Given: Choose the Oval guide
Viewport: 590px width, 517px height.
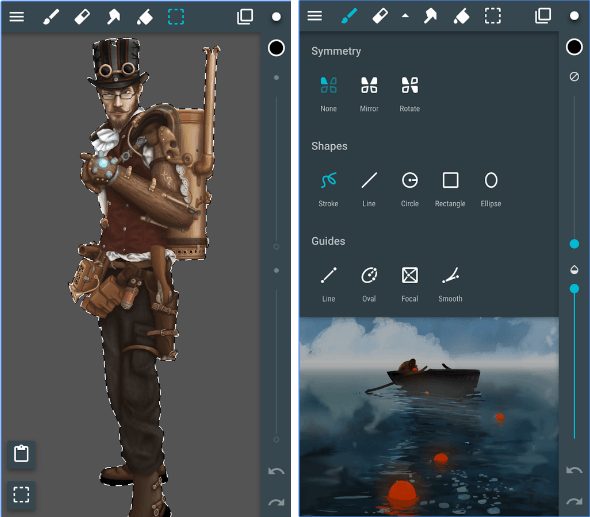Looking at the screenshot, I should tap(369, 284).
